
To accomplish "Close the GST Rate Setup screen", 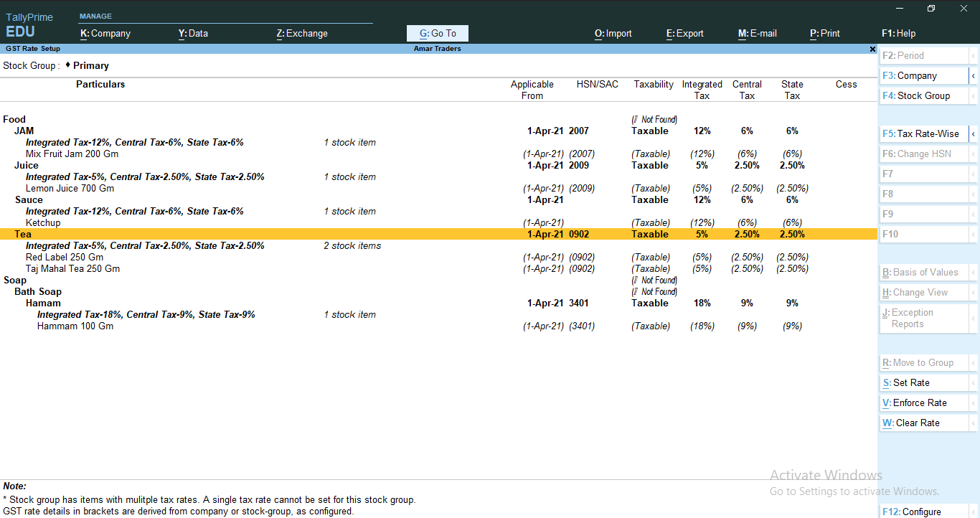I will click(872, 49).
